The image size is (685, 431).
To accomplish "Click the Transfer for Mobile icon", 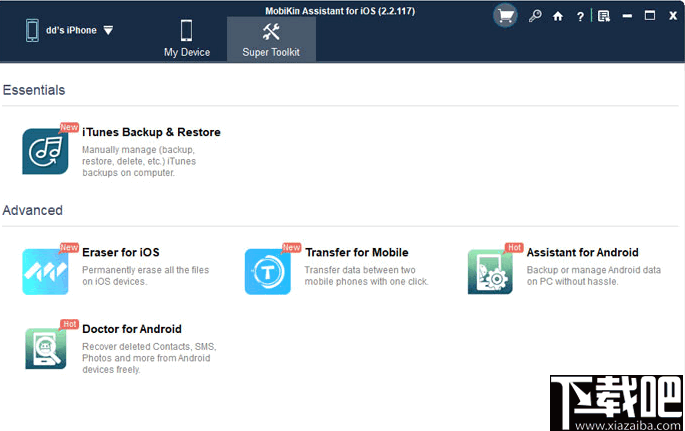I will [x=268, y=272].
